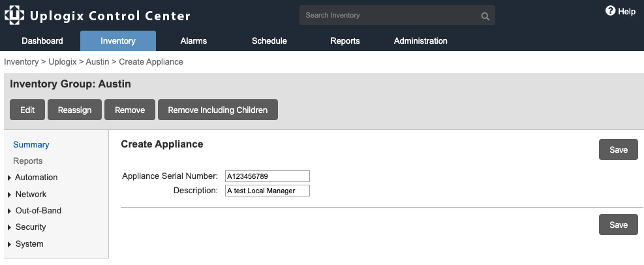Click the search magnifier icon
Viewport: 644px width, 265px height.
tap(485, 16)
